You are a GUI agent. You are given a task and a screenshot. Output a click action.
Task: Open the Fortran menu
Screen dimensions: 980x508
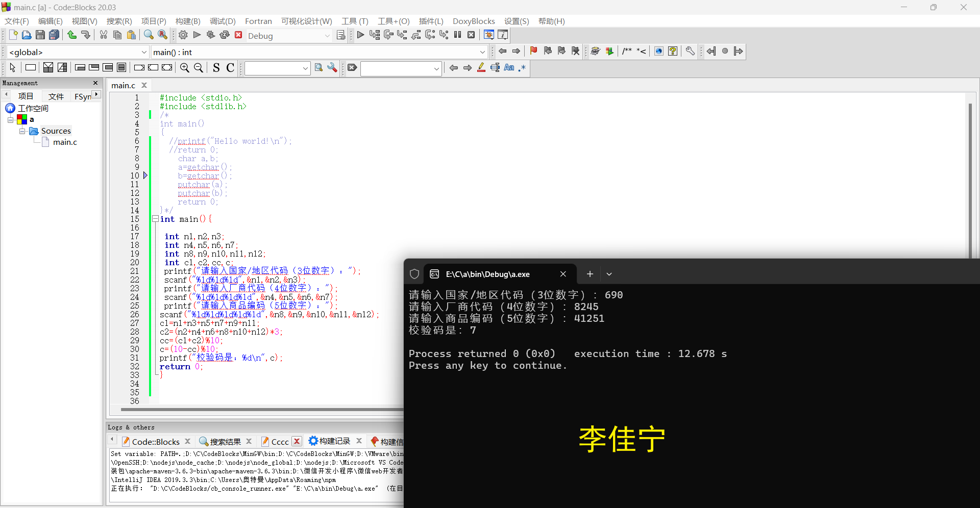[258, 21]
